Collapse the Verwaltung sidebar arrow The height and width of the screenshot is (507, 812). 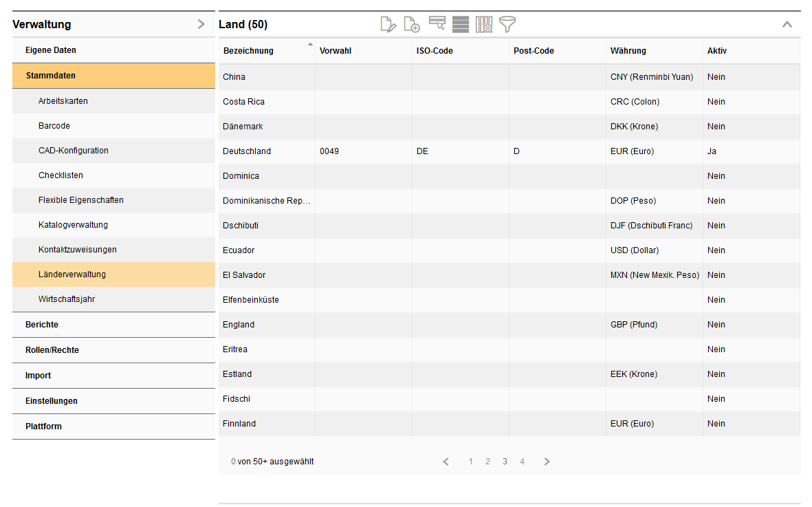[x=201, y=24]
